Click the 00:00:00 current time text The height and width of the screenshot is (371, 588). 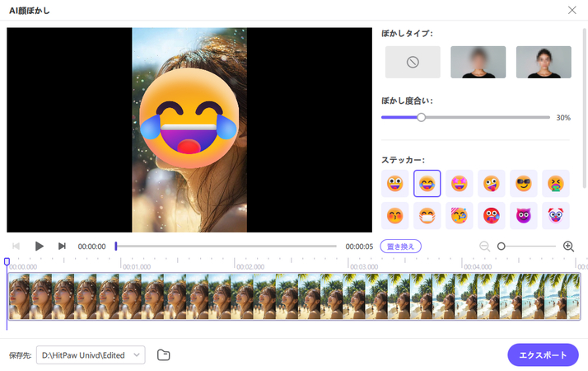click(x=92, y=247)
